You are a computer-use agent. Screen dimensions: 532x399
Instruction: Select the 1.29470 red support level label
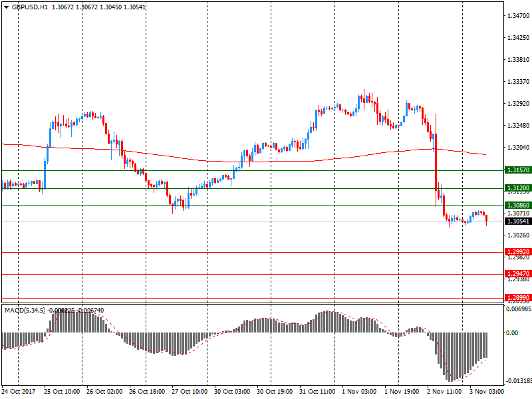click(518, 273)
